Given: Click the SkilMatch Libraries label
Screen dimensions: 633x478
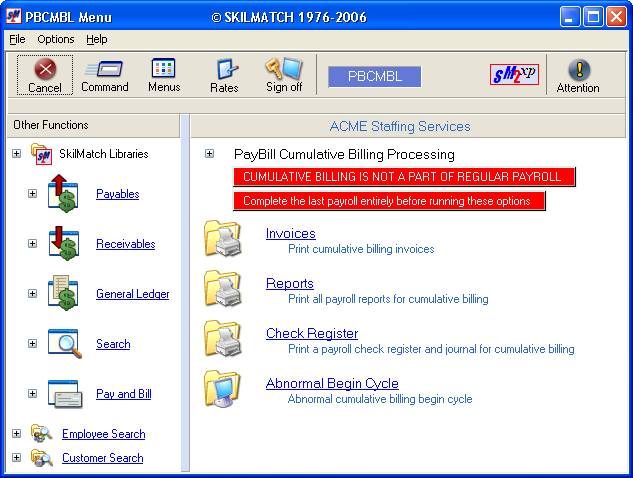Looking at the screenshot, I should pyautogui.click(x=104, y=154).
